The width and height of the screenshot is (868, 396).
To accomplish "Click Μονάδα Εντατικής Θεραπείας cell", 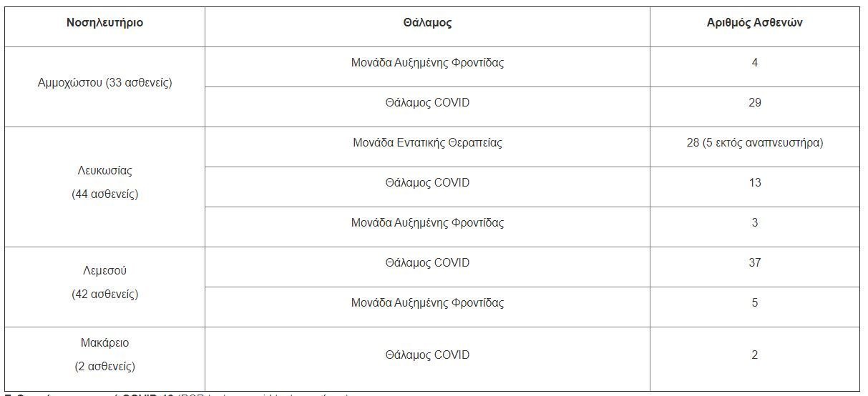I will point(427,147).
